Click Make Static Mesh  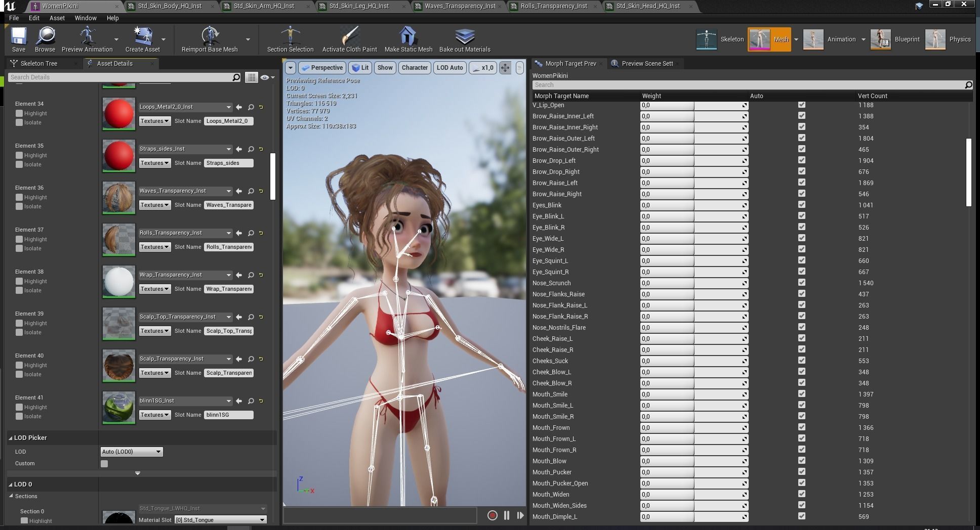409,39
